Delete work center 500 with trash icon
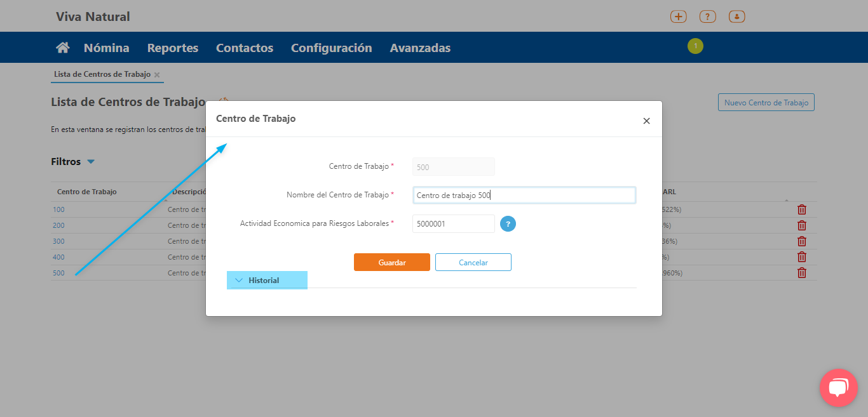Viewport: 868px width, 417px height. pos(802,273)
